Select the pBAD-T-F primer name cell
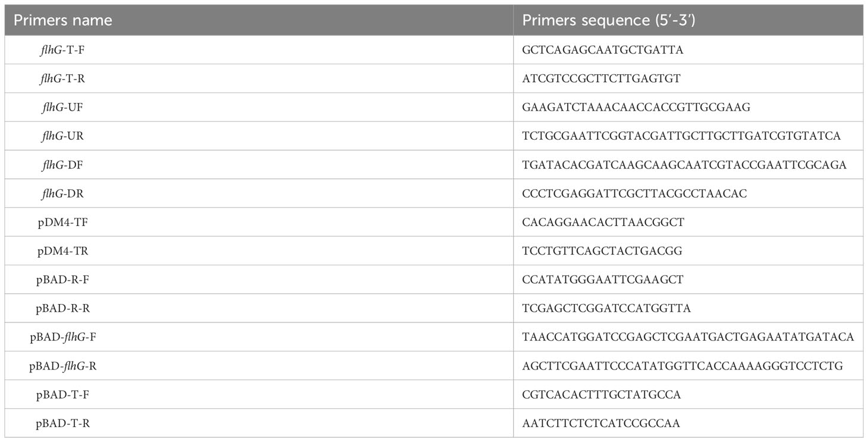The height and width of the screenshot is (442, 868). [259, 394]
